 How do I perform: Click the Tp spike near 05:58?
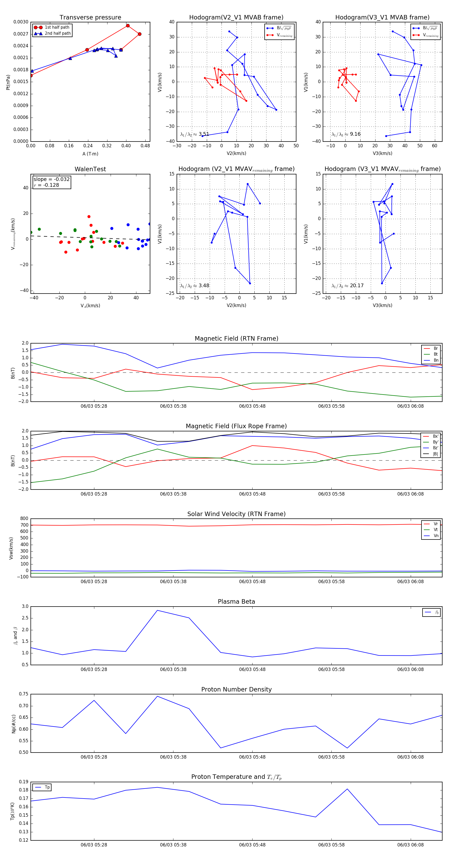point(347,789)
